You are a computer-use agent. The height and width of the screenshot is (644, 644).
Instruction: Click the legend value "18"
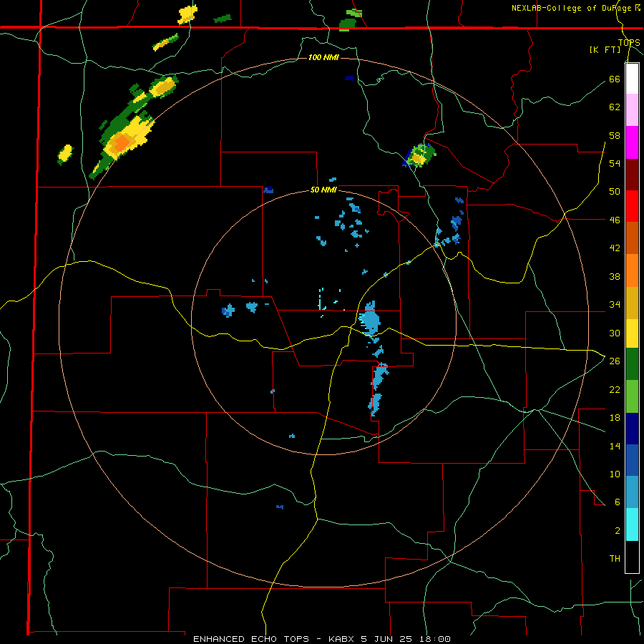[615, 418]
